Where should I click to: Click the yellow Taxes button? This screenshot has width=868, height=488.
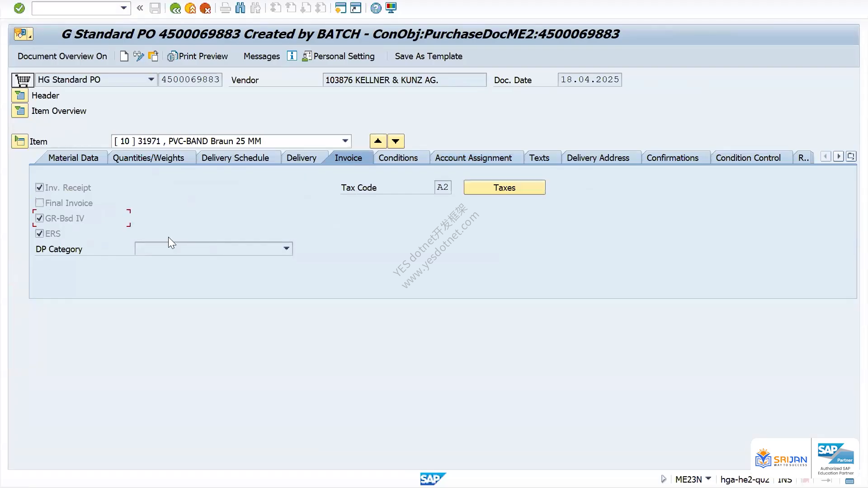click(505, 188)
